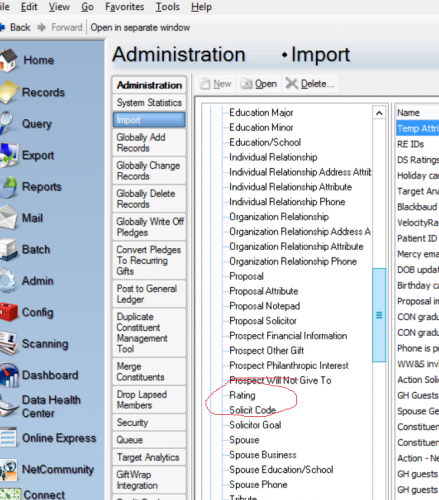Select System Statistics in Administration list
The width and height of the screenshot is (439, 500).
tap(149, 103)
